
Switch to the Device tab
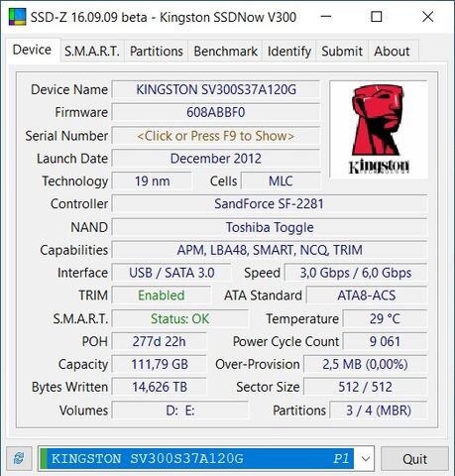[x=32, y=50]
